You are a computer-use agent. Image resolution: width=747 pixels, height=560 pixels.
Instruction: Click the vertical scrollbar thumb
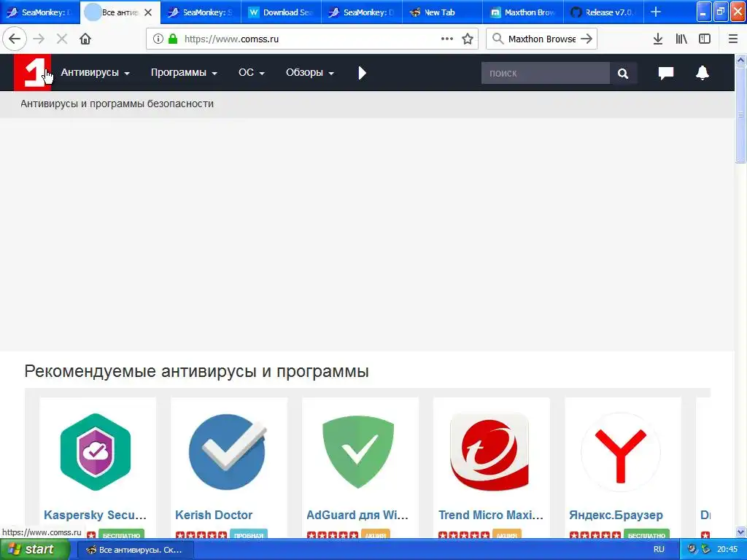740,114
